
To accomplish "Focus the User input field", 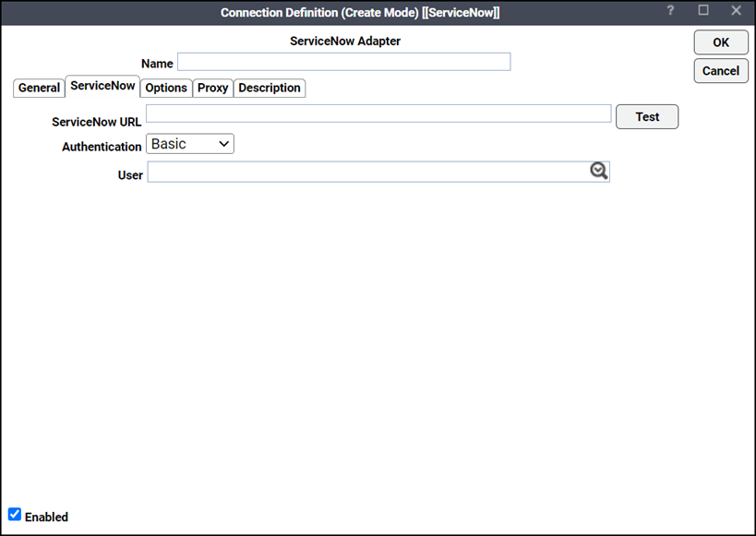I will [367, 172].
